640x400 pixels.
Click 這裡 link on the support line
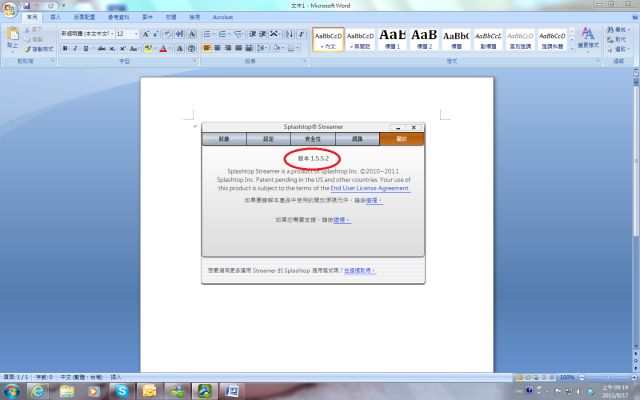pos(342,220)
